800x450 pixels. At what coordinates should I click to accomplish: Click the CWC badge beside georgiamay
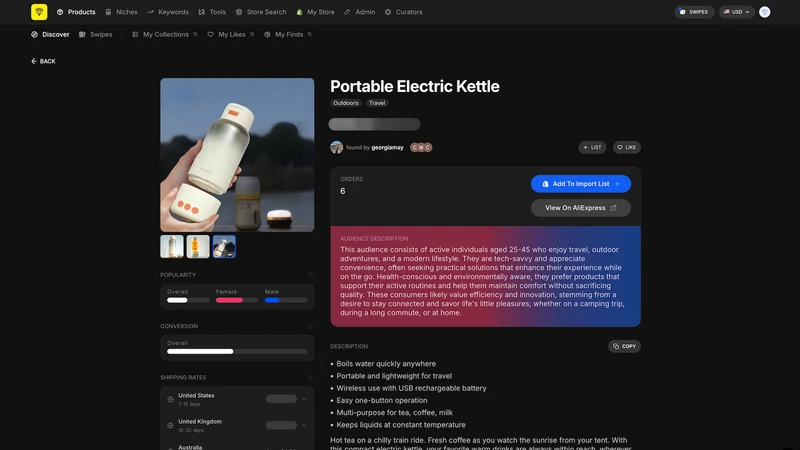421,147
